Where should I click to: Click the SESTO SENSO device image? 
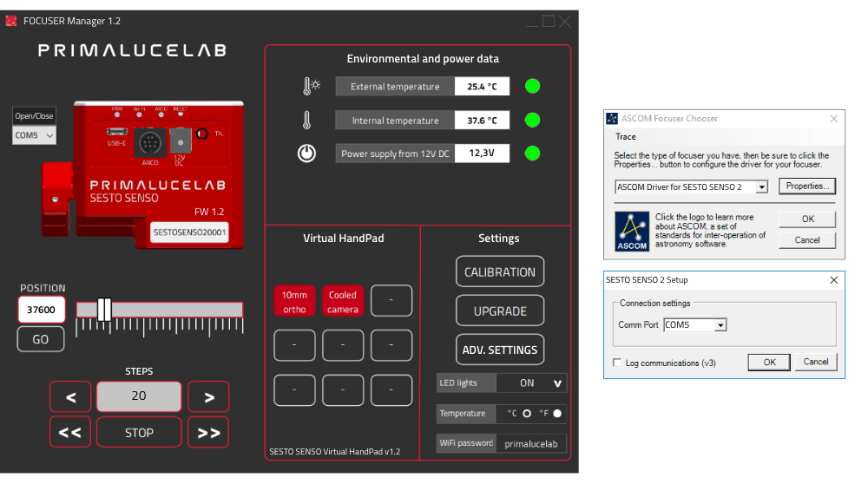143,175
